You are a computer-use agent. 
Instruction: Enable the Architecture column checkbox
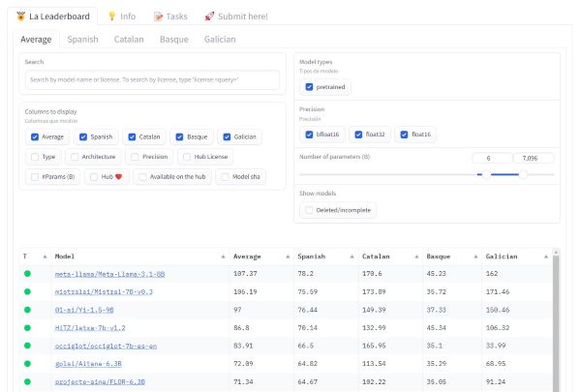pyautogui.click(x=74, y=156)
